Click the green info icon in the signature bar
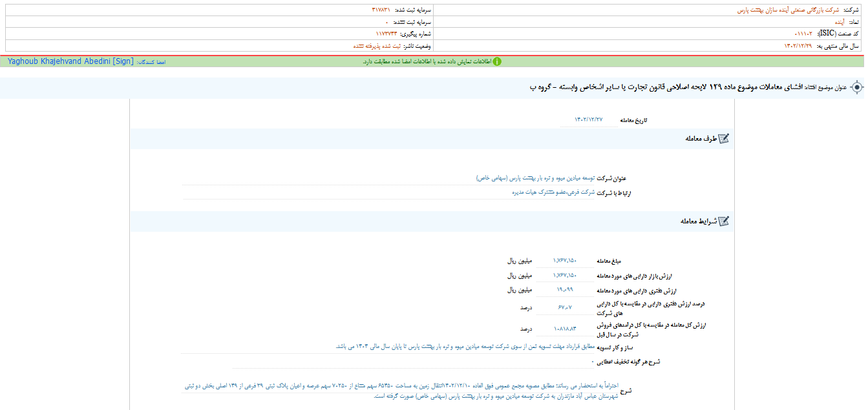 pyautogui.click(x=497, y=61)
